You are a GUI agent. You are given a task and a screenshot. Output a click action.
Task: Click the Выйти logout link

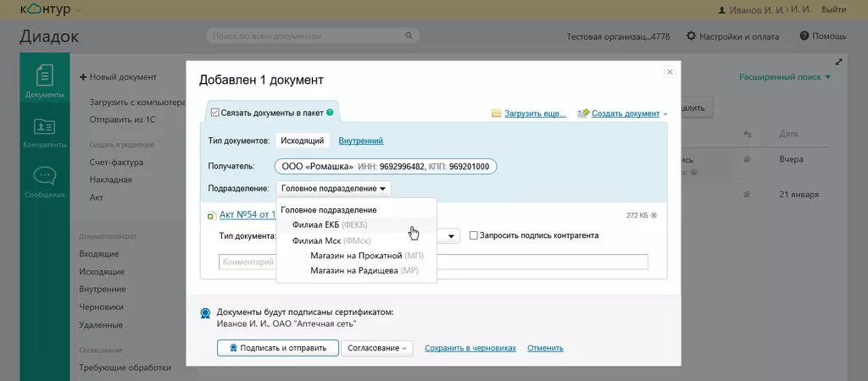[834, 9]
